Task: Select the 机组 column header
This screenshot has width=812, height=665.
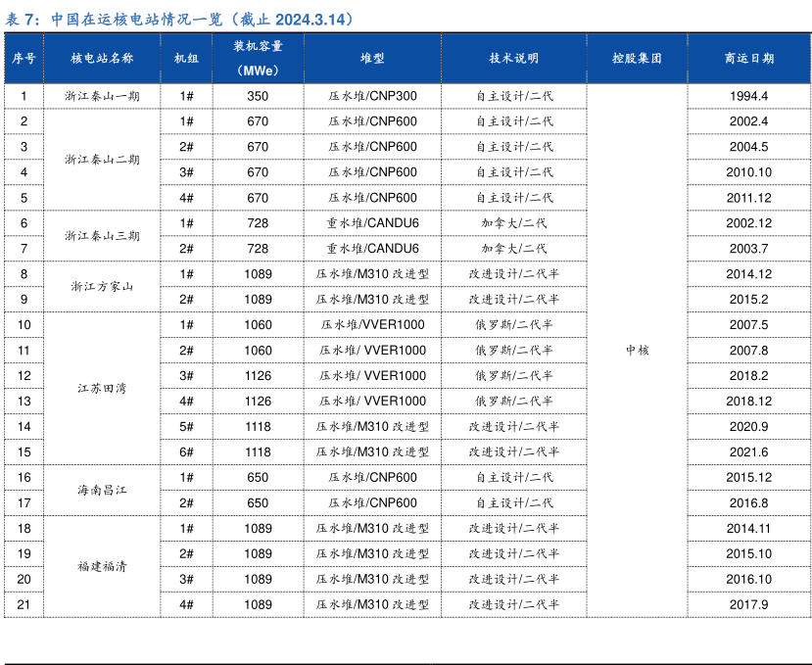Action: tap(186, 59)
